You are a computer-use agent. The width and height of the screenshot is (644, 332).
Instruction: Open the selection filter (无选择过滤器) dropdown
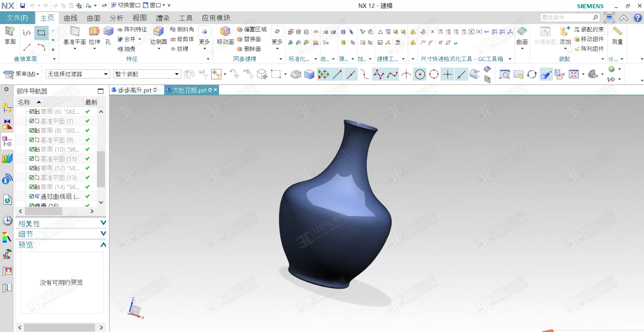(x=78, y=74)
